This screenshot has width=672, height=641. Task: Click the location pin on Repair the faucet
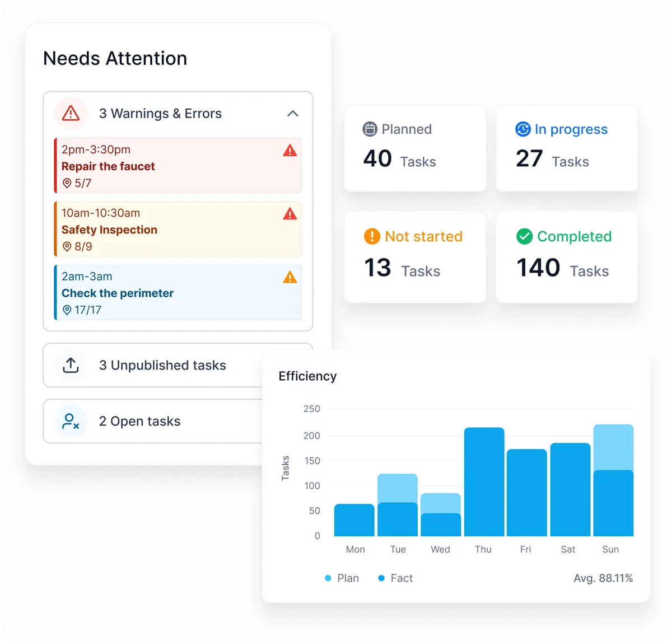[x=66, y=183]
